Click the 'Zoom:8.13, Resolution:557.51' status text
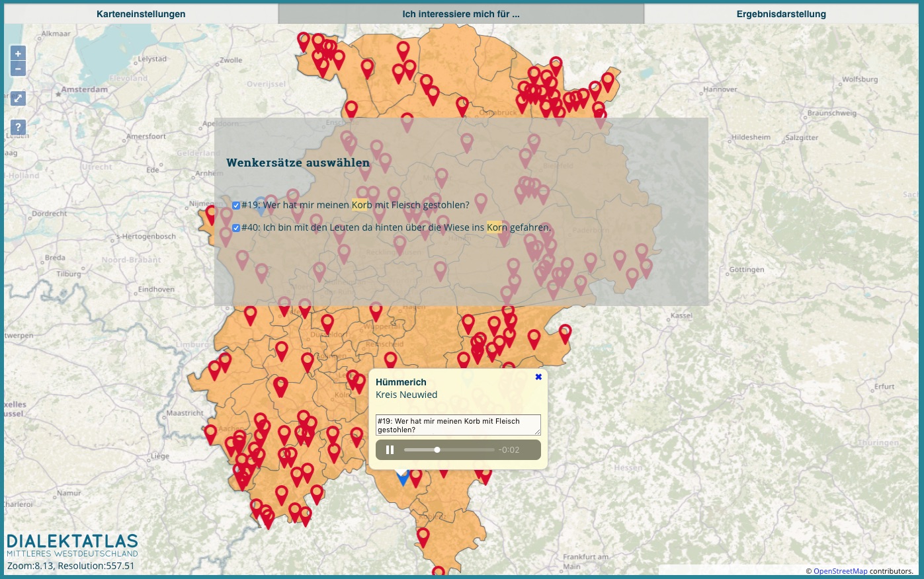This screenshot has height=579, width=924. [71, 566]
